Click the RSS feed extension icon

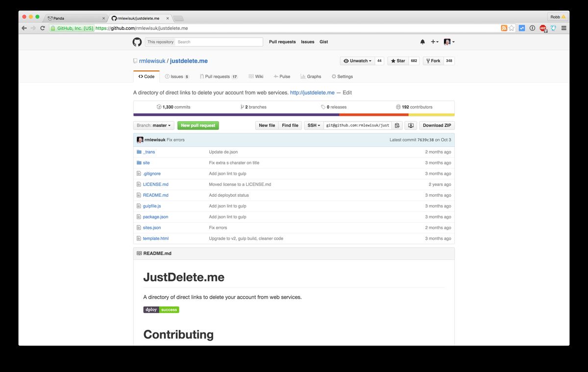504,28
